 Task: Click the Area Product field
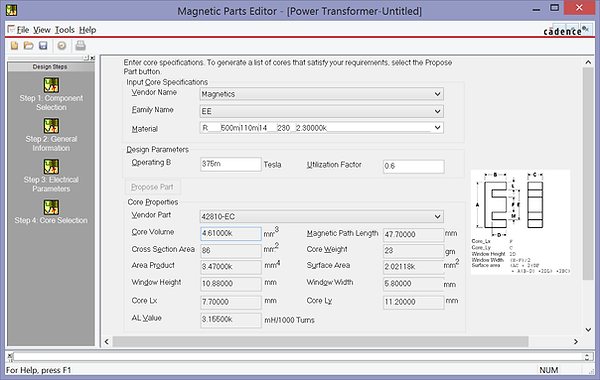(x=231, y=267)
